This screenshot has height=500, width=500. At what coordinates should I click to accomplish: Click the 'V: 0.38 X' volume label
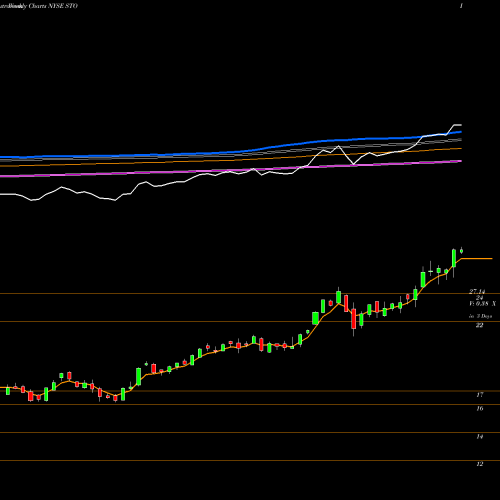482,304
